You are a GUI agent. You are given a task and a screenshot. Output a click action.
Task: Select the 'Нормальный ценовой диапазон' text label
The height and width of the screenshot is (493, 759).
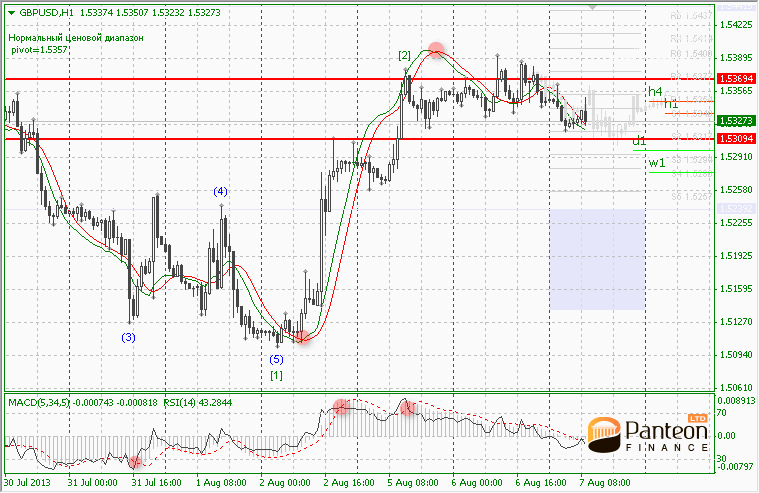pyautogui.click(x=76, y=38)
